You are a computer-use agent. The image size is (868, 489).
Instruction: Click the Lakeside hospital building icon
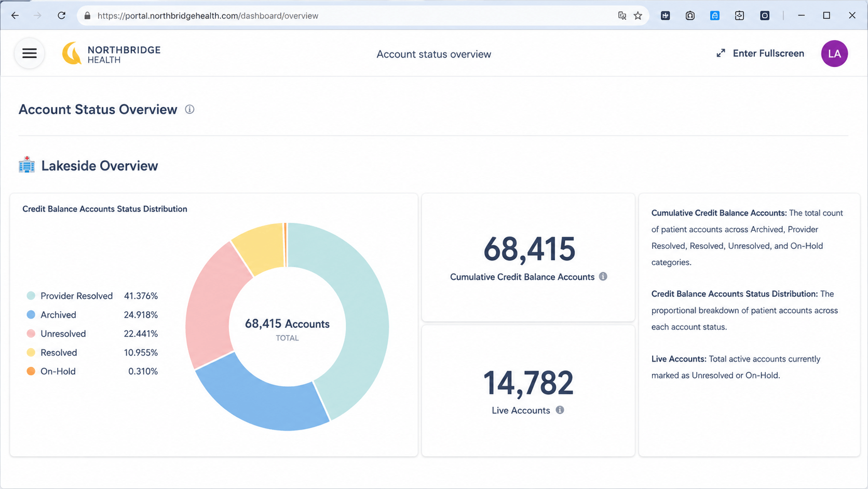click(x=26, y=165)
